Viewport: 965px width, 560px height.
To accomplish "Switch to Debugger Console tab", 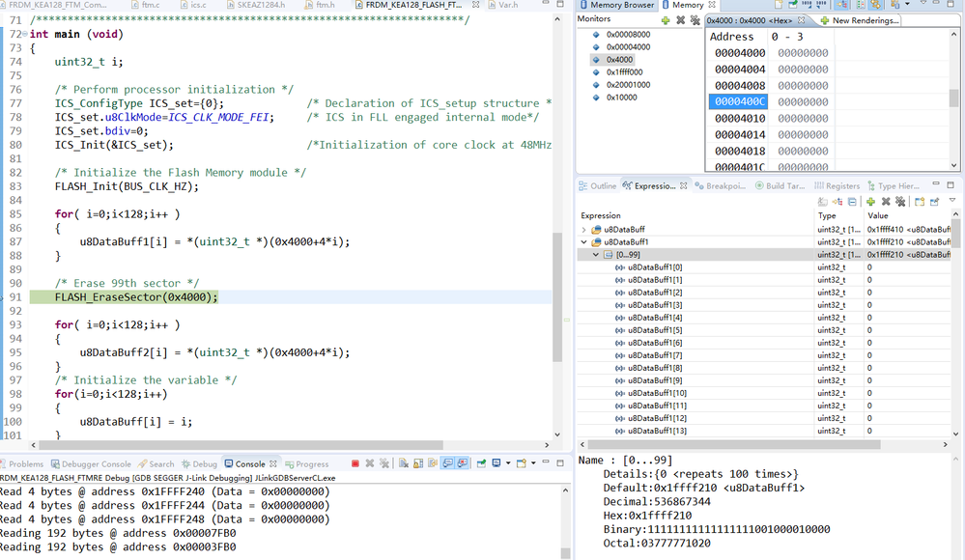I will click(91, 464).
